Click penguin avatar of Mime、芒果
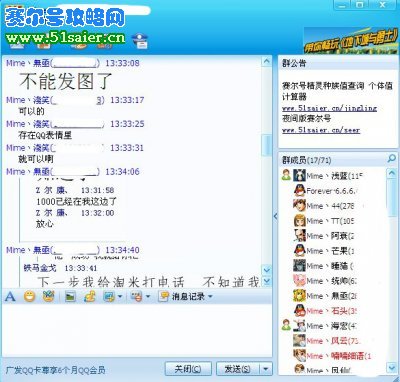 tap(299, 250)
